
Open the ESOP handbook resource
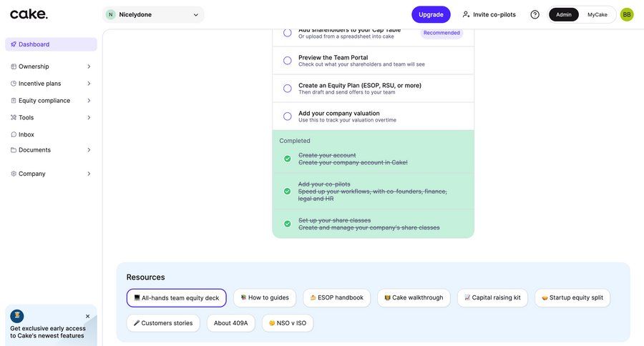[x=336, y=297]
